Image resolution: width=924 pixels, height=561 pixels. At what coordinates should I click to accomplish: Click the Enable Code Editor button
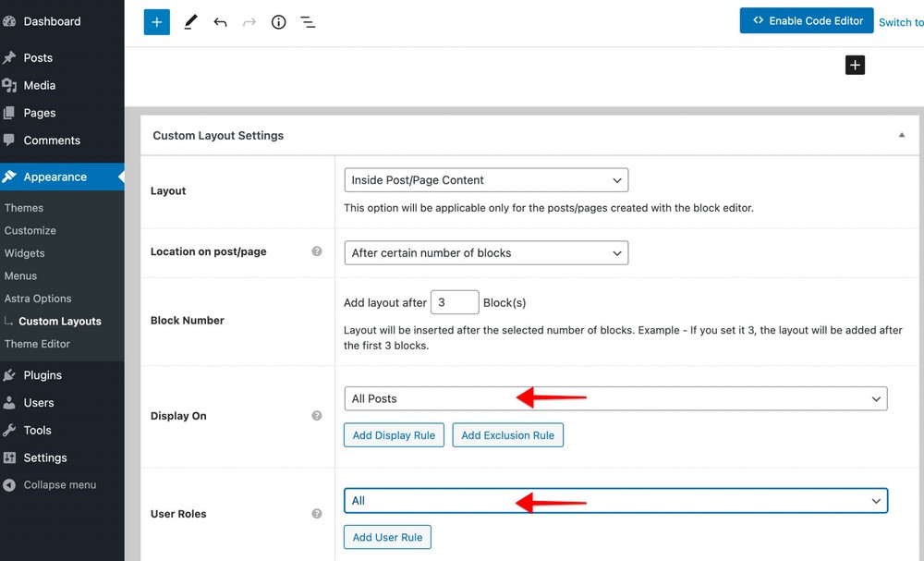pos(806,19)
